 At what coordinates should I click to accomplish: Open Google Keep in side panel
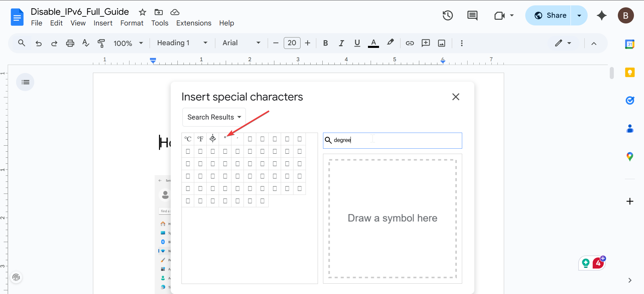click(x=630, y=72)
